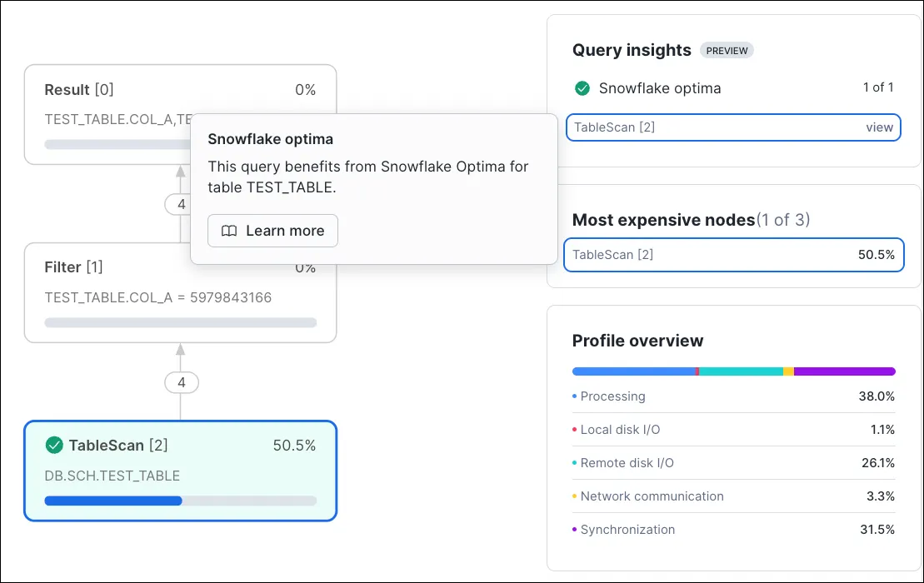The image size is (924, 583).
Task: Click the Profile overview stacked color bar
Action: point(733,371)
